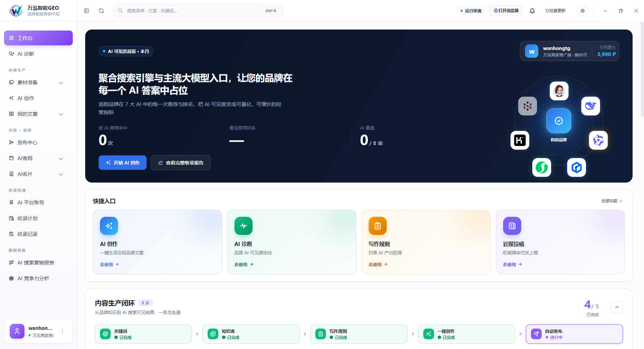Click the 打开浏览器 button

(506, 11)
